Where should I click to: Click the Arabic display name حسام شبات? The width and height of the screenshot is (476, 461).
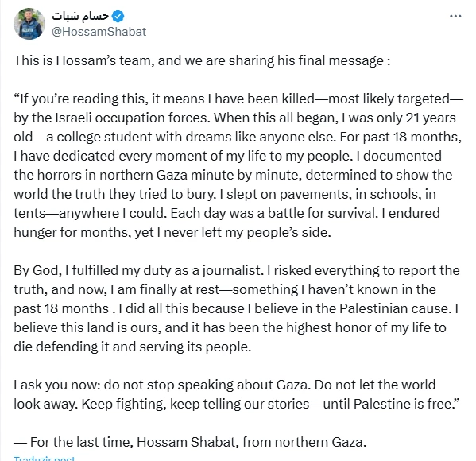[x=80, y=16]
